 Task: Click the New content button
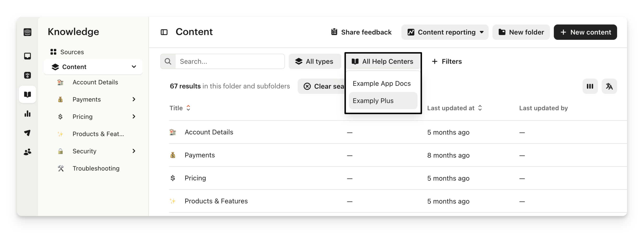point(585,32)
